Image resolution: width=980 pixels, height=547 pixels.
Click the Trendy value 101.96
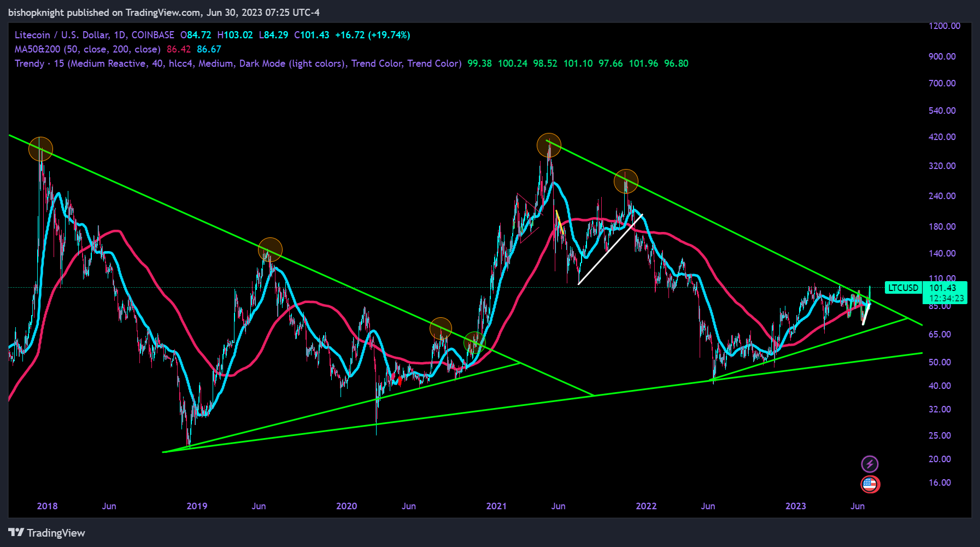pyautogui.click(x=643, y=63)
